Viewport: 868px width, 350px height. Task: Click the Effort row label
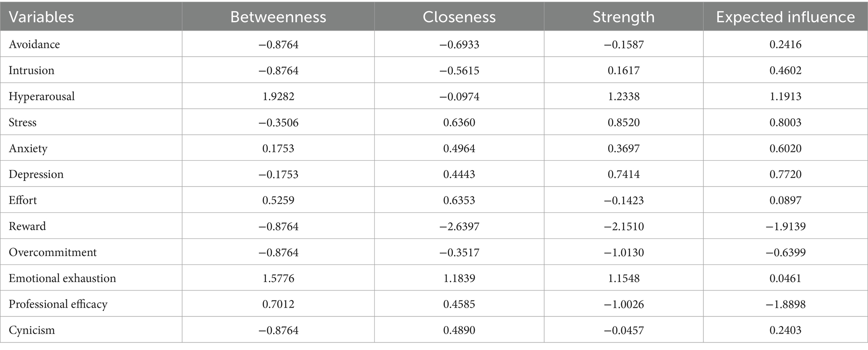(23, 201)
